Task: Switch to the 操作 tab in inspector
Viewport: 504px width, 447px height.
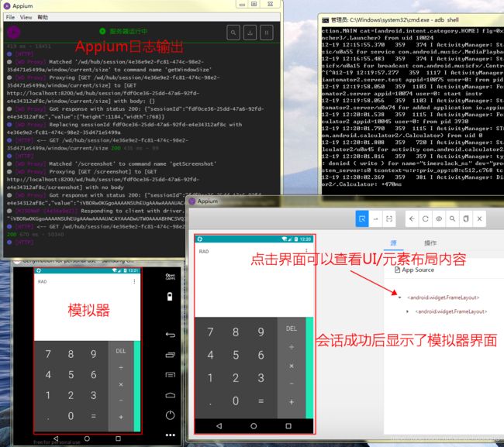Action: (x=430, y=243)
